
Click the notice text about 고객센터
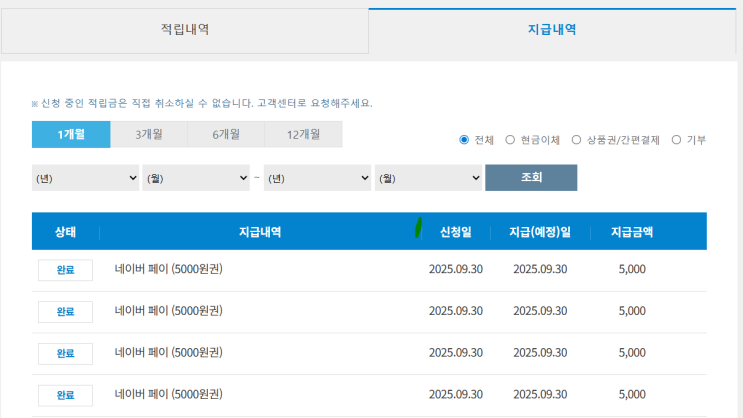(202, 103)
